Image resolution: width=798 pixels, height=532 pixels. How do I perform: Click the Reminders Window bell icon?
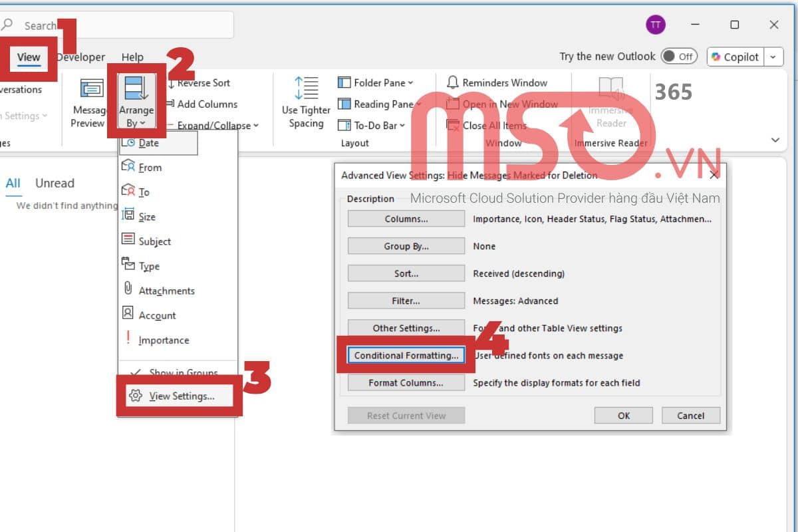(453, 82)
